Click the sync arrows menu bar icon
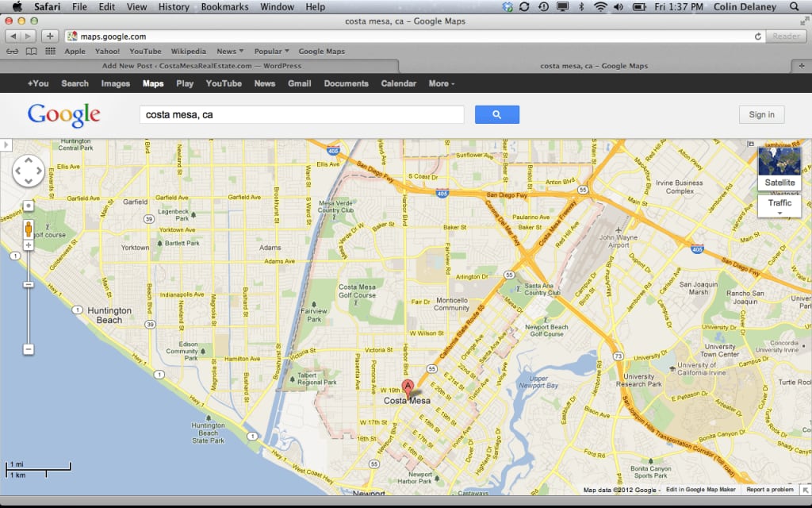Screen dimensions: 812x508 [x=524, y=6]
